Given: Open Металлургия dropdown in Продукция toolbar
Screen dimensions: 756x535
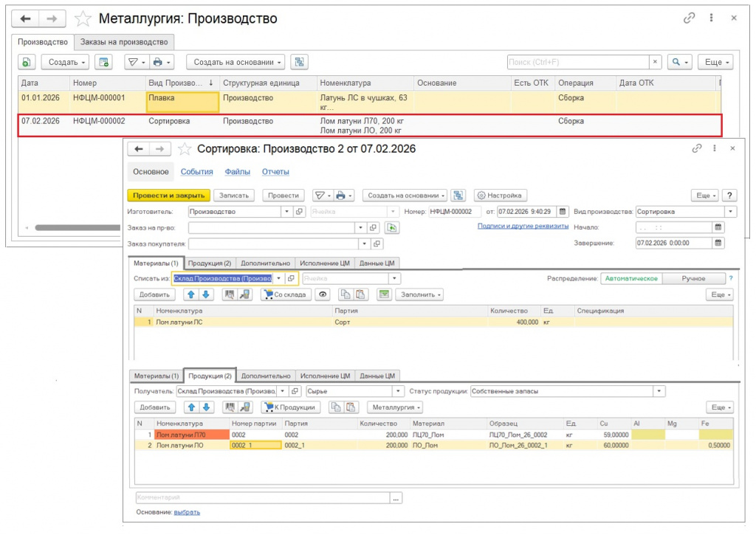Looking at the screenshot, I should pos(395,407).
